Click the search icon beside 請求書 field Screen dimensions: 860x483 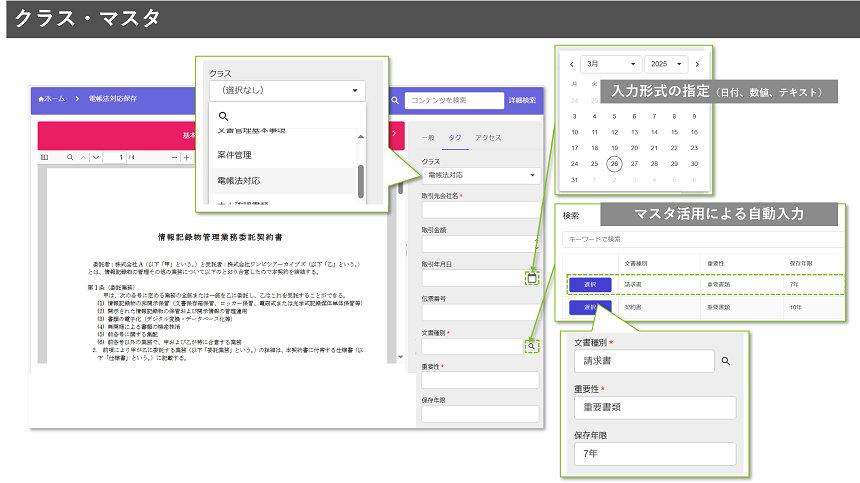coord(726,361)
